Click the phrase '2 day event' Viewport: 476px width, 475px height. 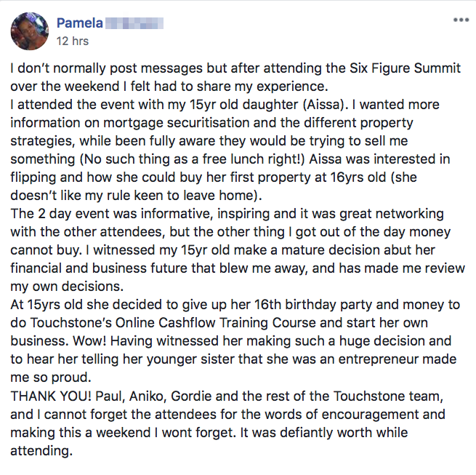tap(55, 214)
